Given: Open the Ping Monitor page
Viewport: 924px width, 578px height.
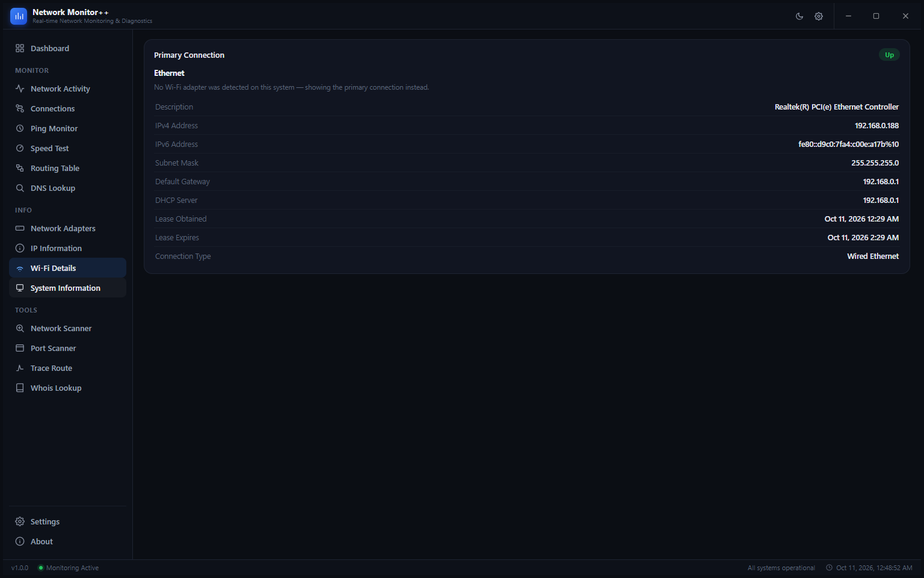Looking at the screenshot, I should point(67,128).
